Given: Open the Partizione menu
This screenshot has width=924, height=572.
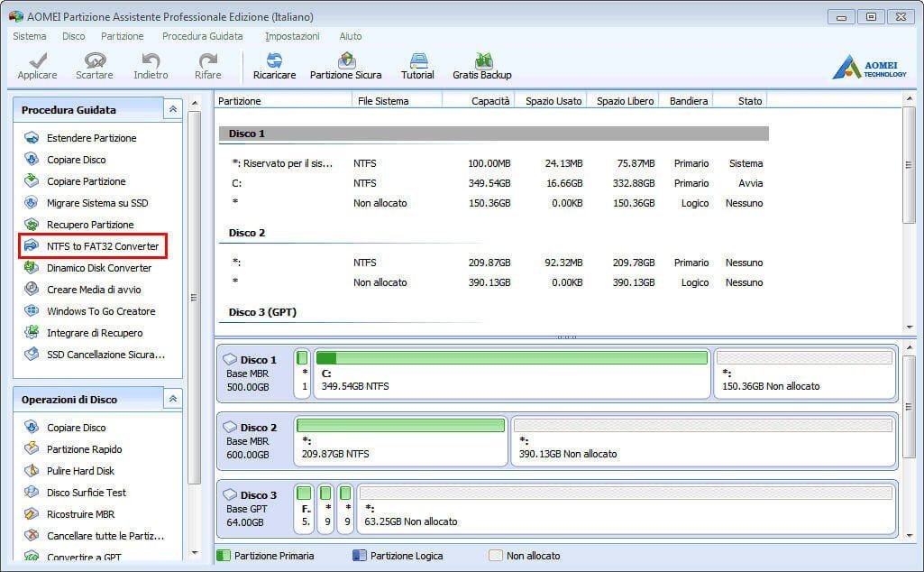Looking at the screenshot, I should (122, 36).
